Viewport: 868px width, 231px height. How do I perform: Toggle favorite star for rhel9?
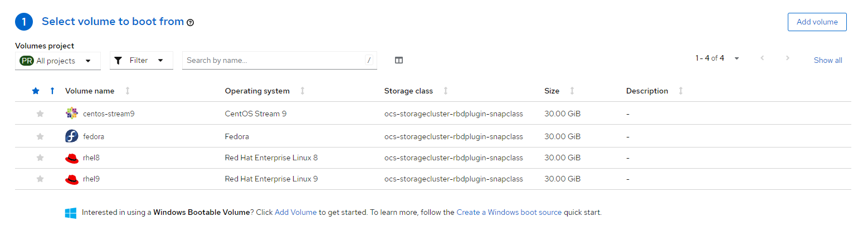click(40, 179)
